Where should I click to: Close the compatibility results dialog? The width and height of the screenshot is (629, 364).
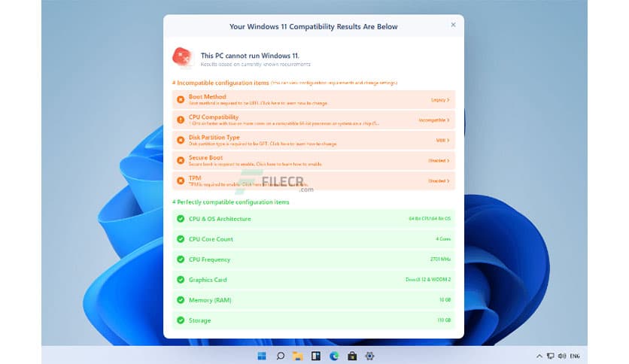tap(453, 25)
